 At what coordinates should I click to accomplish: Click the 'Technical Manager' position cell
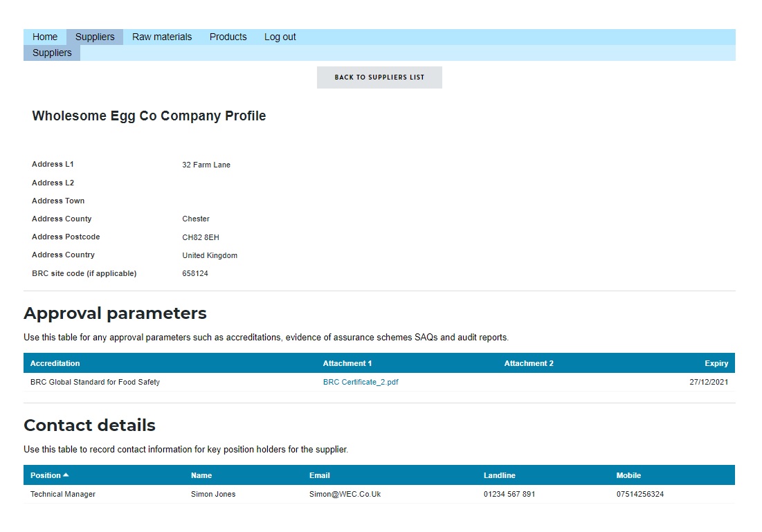click(x=63, y=494)
